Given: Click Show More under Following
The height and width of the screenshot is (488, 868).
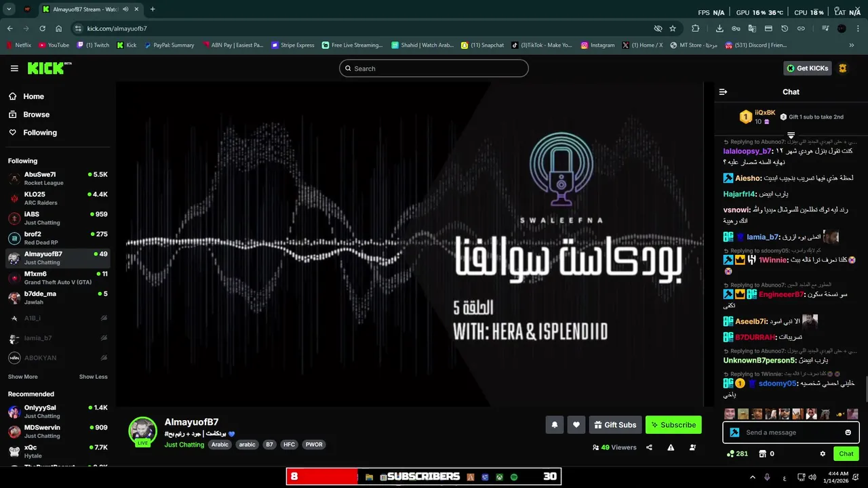Looking at the screenshot, I should coord(23,377).
